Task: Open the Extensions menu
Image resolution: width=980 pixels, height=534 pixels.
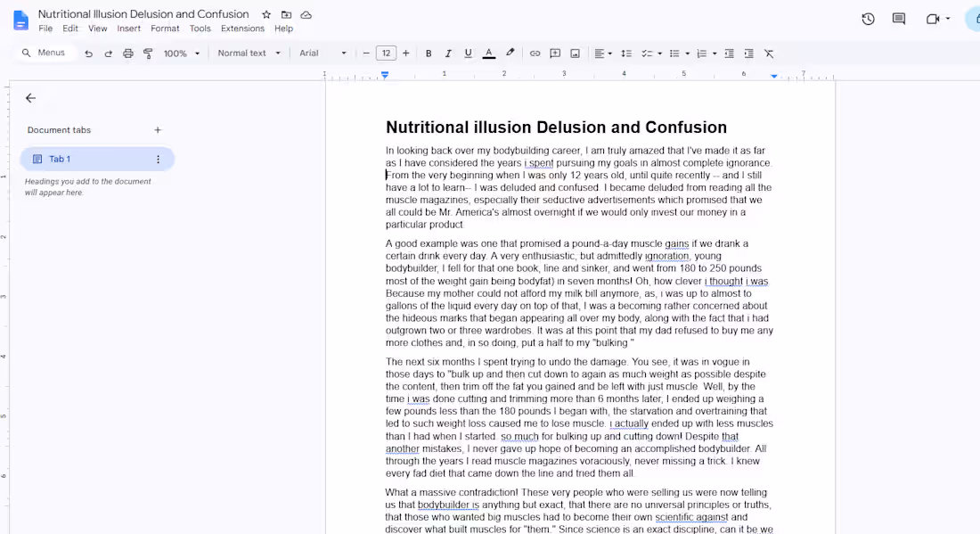Action: 242,29
